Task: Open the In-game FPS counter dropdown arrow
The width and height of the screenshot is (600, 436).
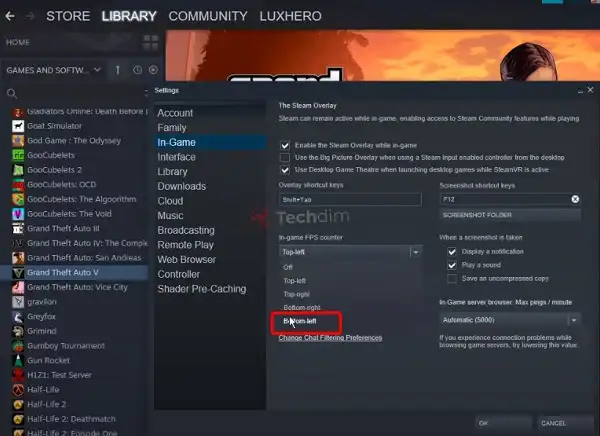Action: pos(416,252)
